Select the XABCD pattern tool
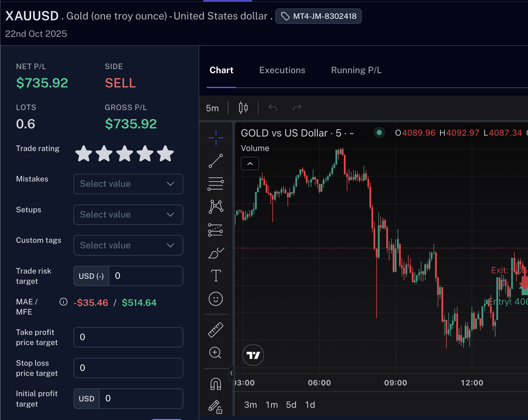 tap(215, 206)
